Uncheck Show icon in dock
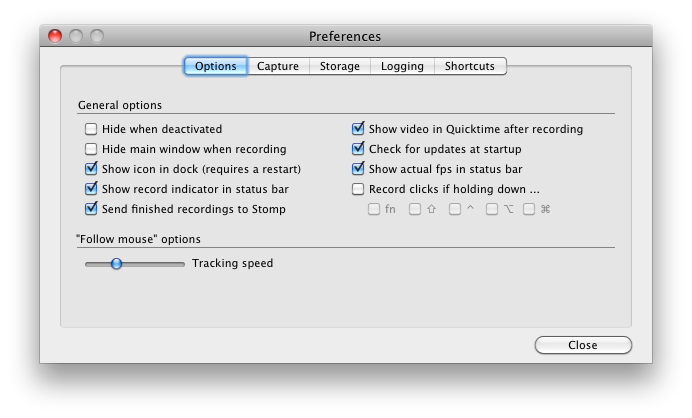The width and height of the screenshot is (692, 418). (x=92, y=169)
